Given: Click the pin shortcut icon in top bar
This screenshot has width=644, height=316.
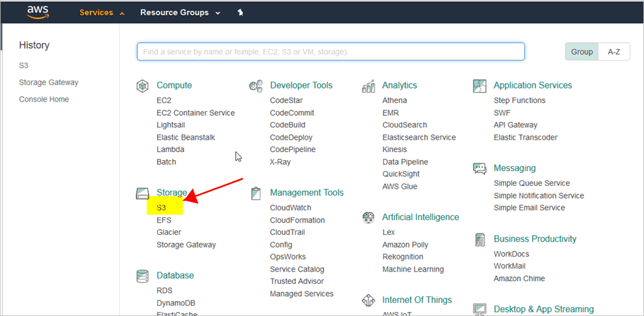Looking at the screenshot, I should (241, 13).
